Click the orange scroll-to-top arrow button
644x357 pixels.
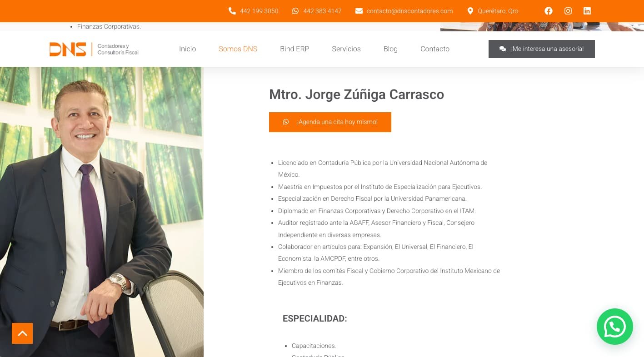click(x=22, y=333)
